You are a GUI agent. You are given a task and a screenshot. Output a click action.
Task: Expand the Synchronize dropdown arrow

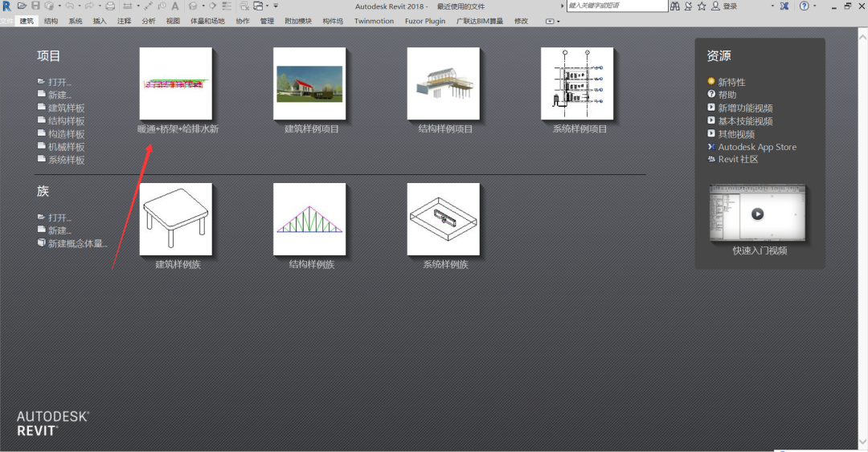point(59,6)
